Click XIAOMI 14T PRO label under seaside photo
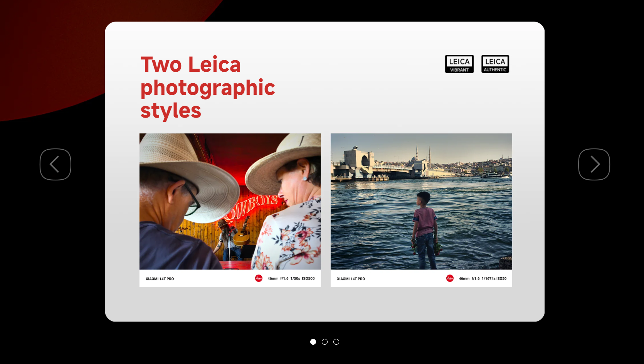The height and width of the screenshot is (364, 644). (351, 279)
